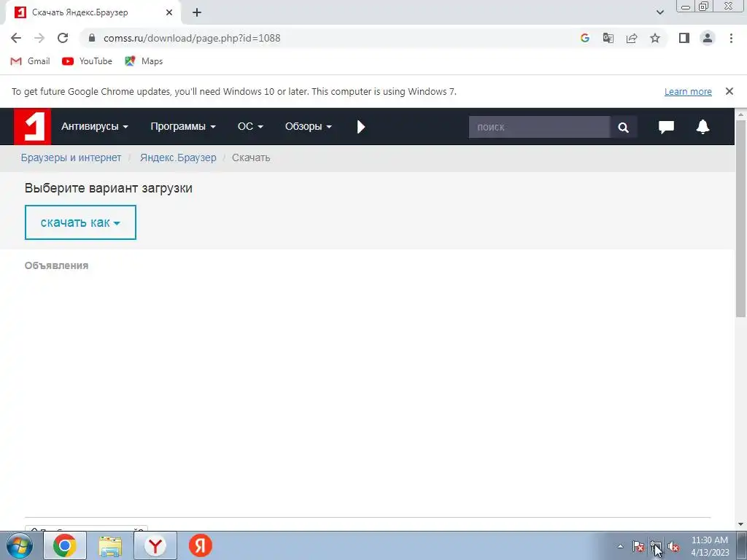747x560 pixels.
Task: Click the forward navigation arrow
Action: (x=39, y=38)
